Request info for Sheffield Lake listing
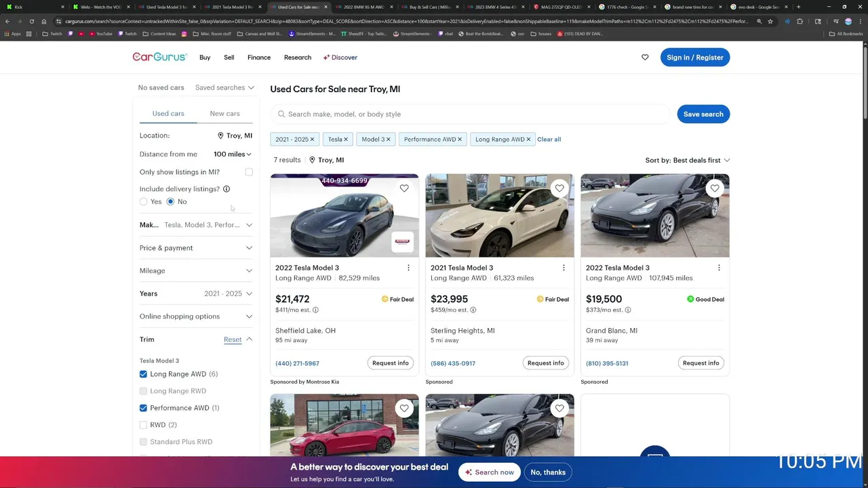The height and width of the screenshot is (488, 868). 391,363
